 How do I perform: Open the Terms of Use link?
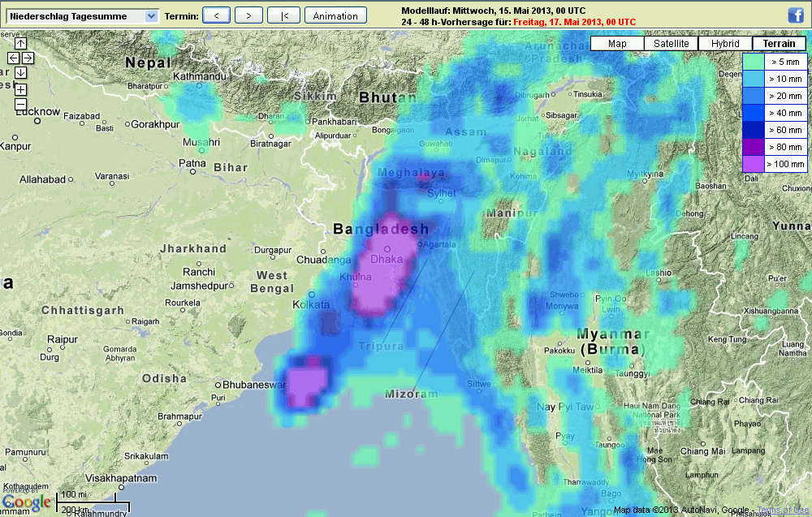pyautogui.click(x=784, y=510)
